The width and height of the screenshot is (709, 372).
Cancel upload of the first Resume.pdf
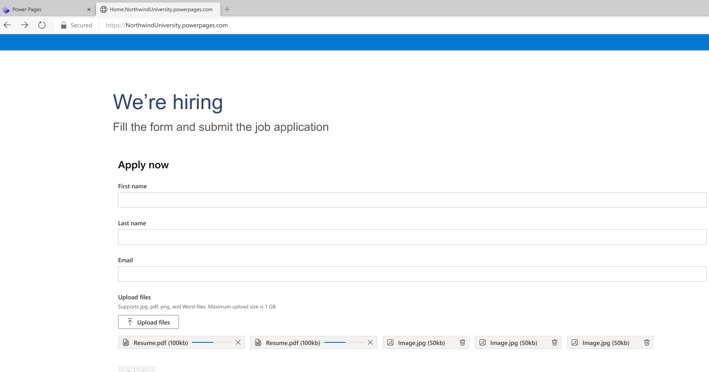click(238, 343)
